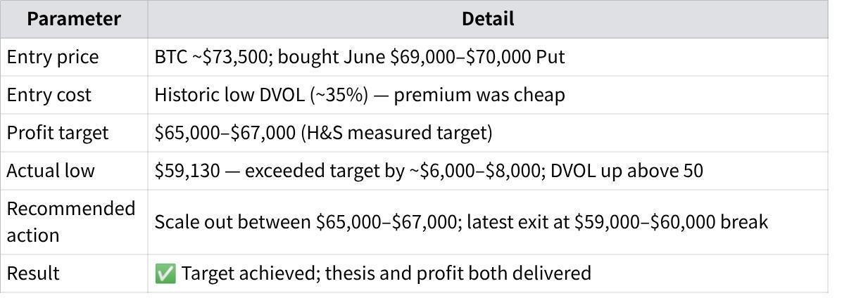Click the Historic low DVOL detail text
This screenshot has height=298, width=868.
pyautogui.click(x=359, y=95)
